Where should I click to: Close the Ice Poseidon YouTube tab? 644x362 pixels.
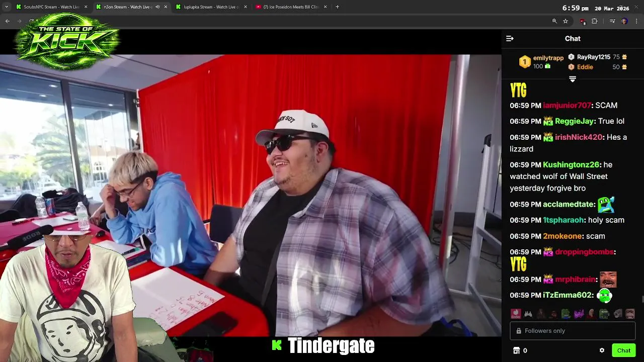(325, 7)
